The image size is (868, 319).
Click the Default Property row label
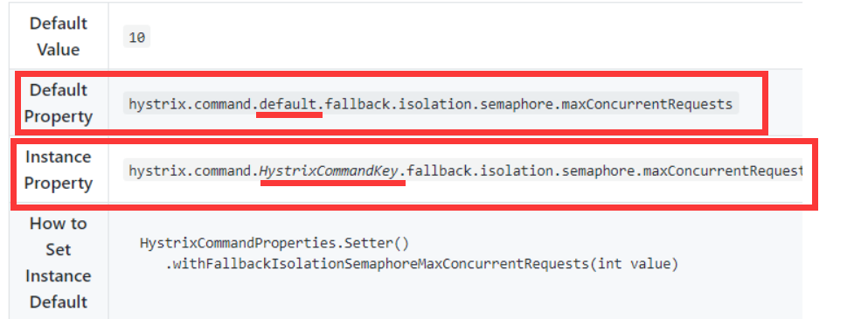[58, 103]
